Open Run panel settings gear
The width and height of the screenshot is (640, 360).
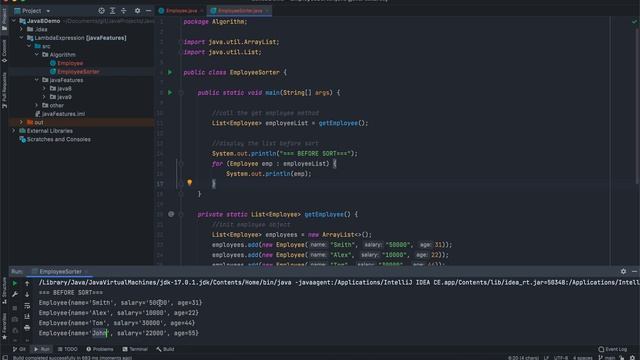tap(623, 271)
